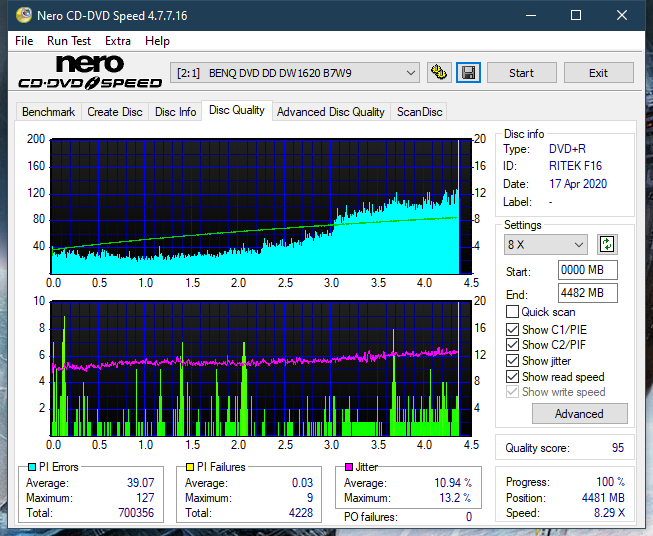Image resolution: width=653 pixels, height=536 pixels.
Task: Click the PO failures value 0
Action: coord(469,517)
